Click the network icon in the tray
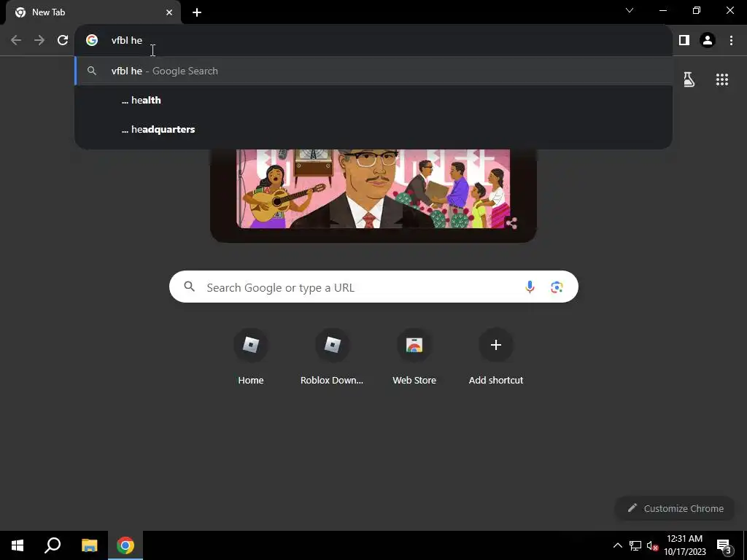Viewport: 747px width, 560px height. (635, 545)
